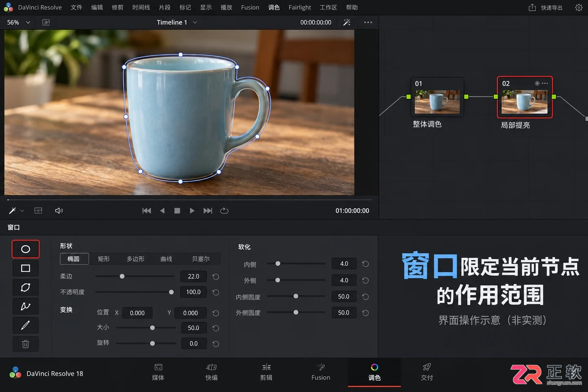Reset the 外侧圆度 value
Viewport: 588px width, 392px height.
point(365,313)
